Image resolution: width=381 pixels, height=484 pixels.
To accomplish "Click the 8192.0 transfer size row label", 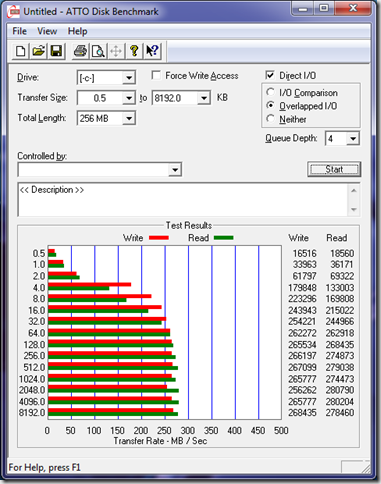I will click(32, 413).
